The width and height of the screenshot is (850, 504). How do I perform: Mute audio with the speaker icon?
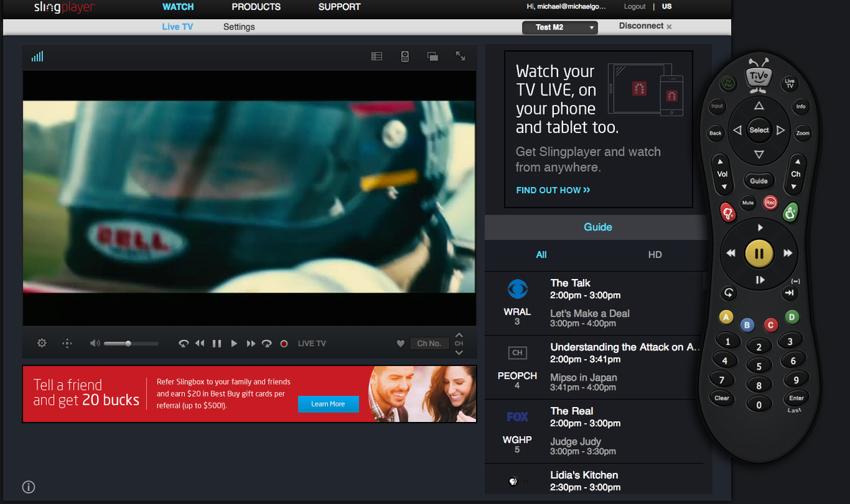94,343
